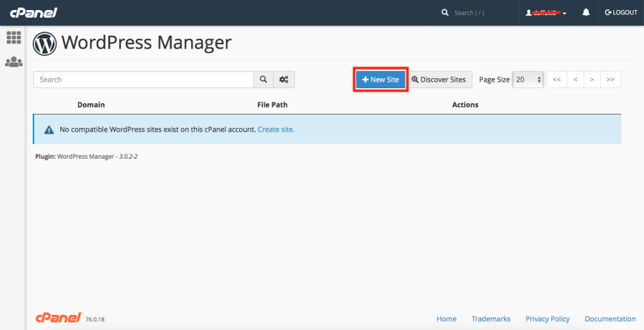Log out of cPanel
This screenshot has width=644, height=330.
coord(621,13)
